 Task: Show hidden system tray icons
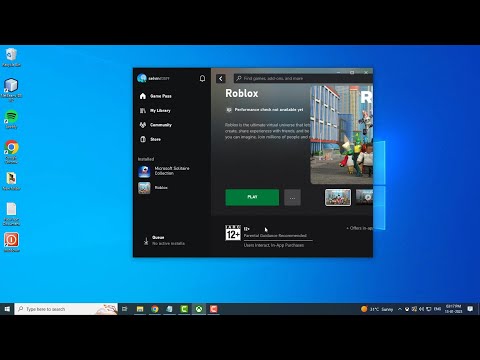400,309
